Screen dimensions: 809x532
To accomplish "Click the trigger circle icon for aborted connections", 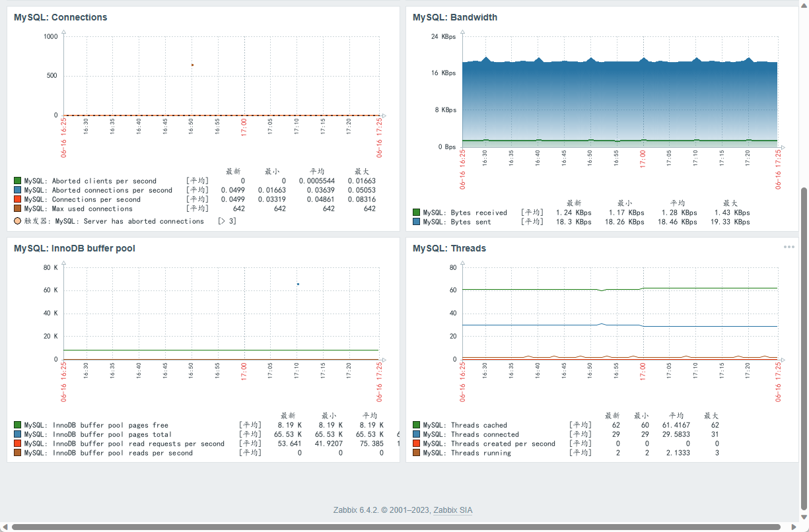I will click(18, 221).
